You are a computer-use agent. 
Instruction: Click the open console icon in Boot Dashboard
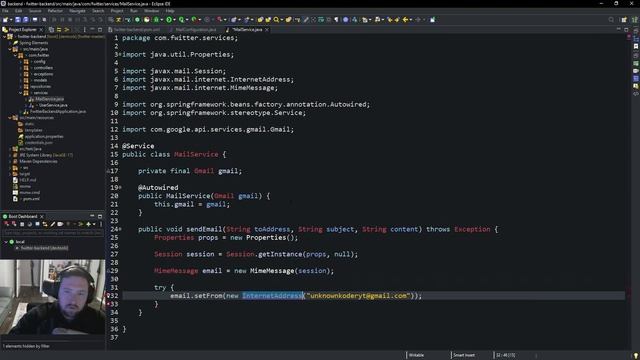coord(37,224)
